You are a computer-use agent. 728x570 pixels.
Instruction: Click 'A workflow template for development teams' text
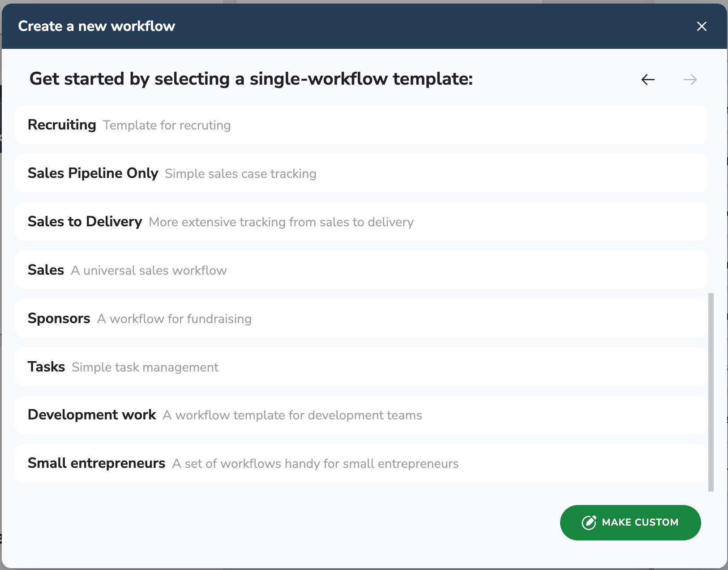[292, 415]
